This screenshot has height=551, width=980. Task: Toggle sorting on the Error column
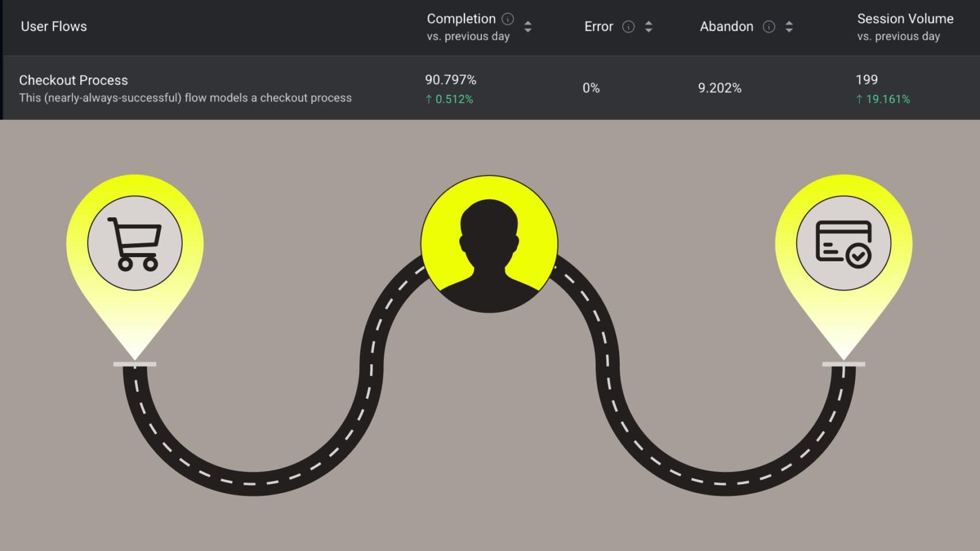click(x=648, y=27)
